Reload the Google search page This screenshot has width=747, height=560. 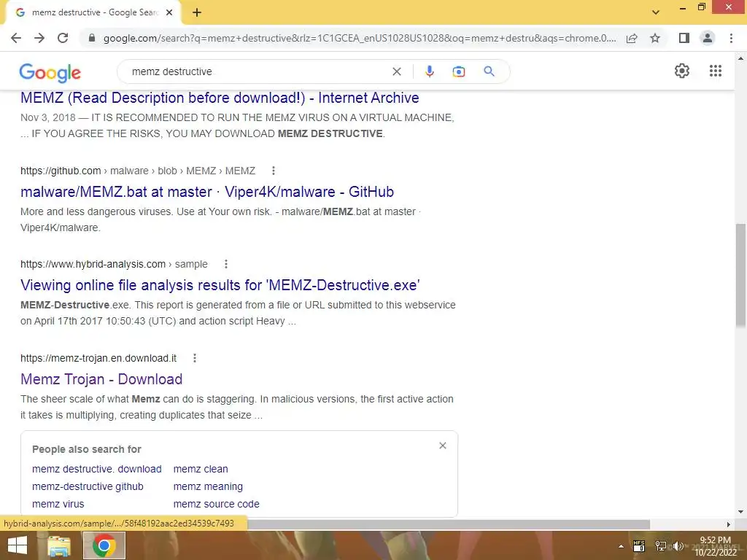[x=63, y=38]
